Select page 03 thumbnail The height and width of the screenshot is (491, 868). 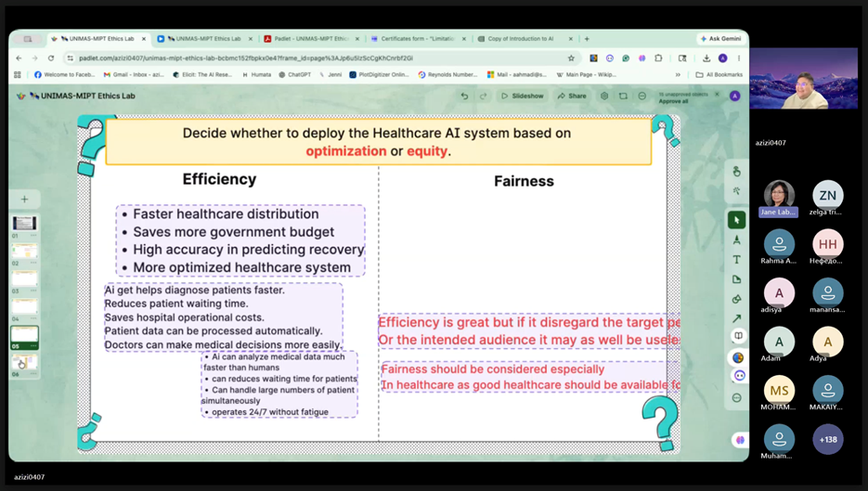(25, 278)
